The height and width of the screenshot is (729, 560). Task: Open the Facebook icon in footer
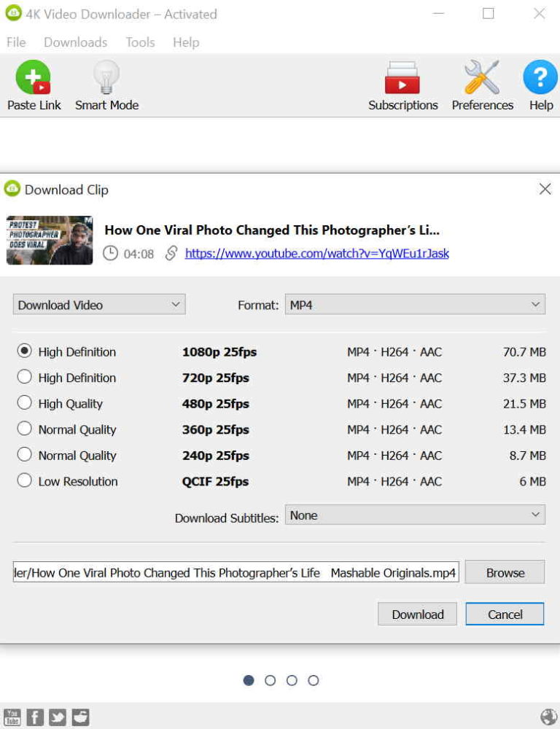(35, 717)
